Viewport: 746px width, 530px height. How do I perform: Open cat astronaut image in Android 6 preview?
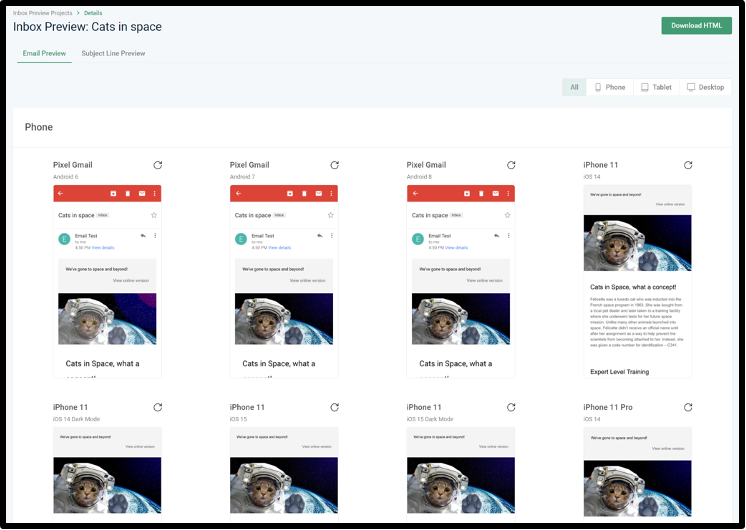coord(107,319)
